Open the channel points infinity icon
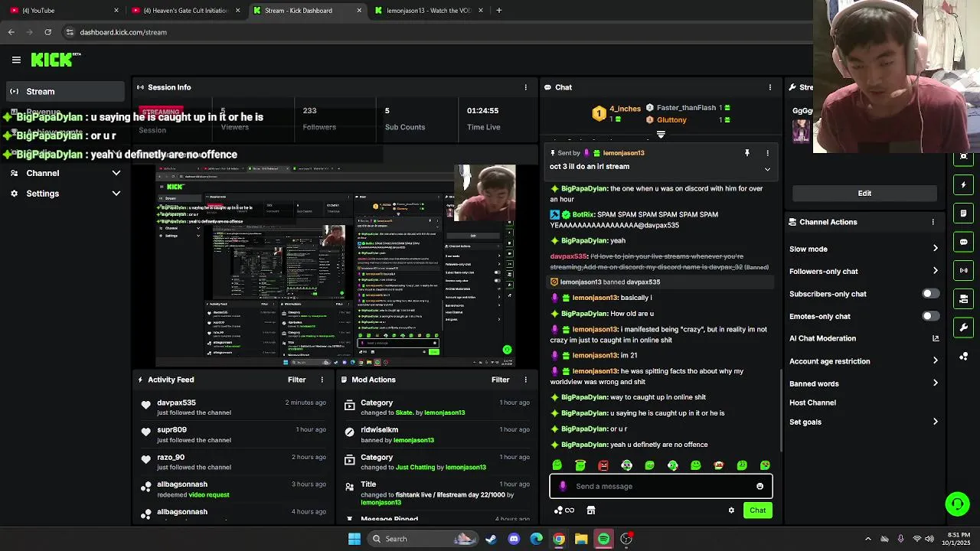This screenshot has width=980, height=551. [564, 510]
